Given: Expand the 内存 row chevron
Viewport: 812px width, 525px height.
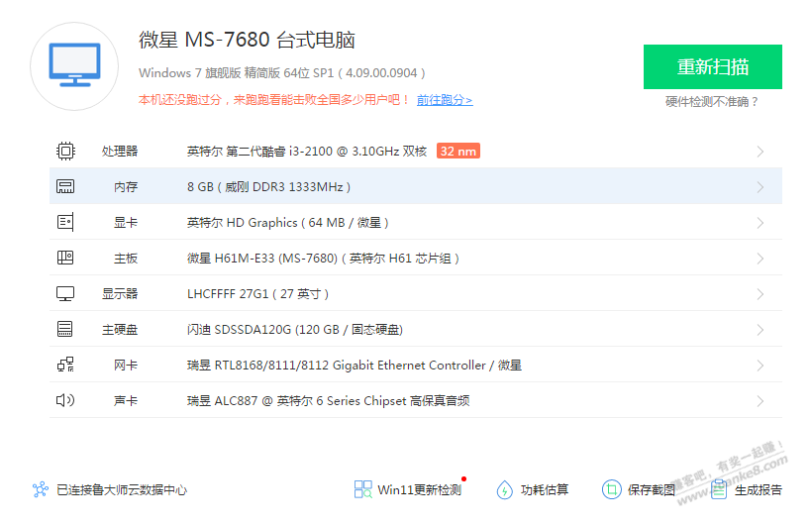Looking at the screenshot, I should pyautogui.click(x=761, y=187).
